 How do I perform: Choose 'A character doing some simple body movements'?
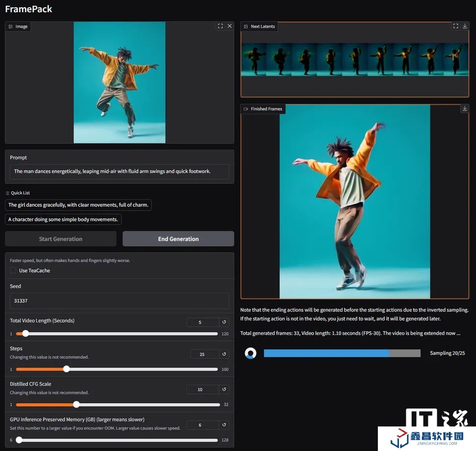(x=63, y=219)
